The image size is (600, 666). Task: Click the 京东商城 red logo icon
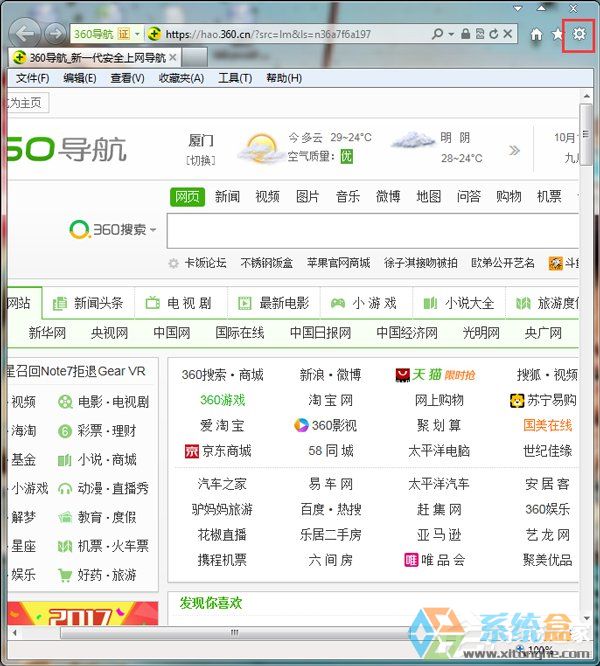pos(192,451)
